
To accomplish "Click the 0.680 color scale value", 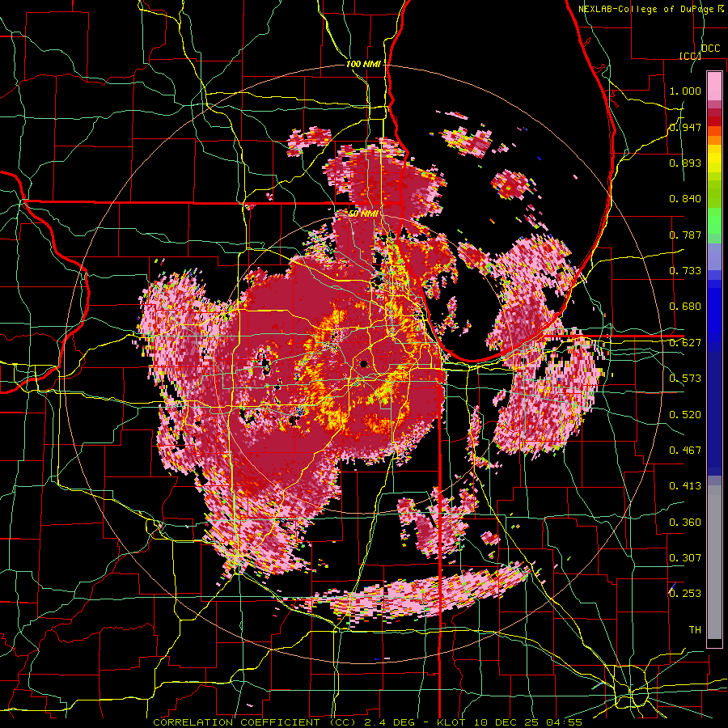I will (x=685, y=307).
